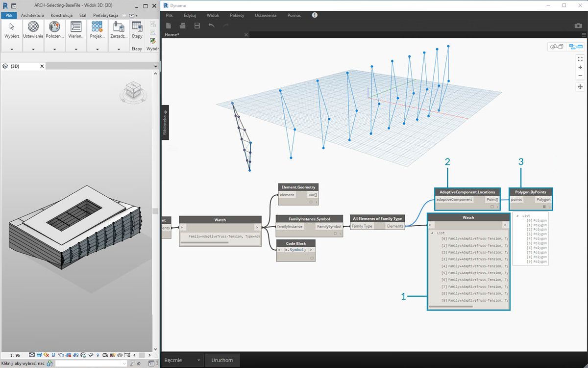Viewport: 588px width, 368px height.
Task: Click the Dynamo New file icon
Action: [x=168, y=26]
